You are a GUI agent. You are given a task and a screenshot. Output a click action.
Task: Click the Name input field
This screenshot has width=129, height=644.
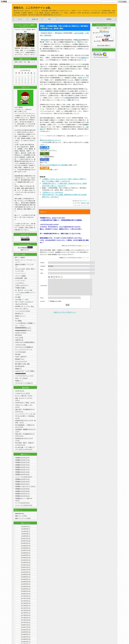(x=71, y=263)
